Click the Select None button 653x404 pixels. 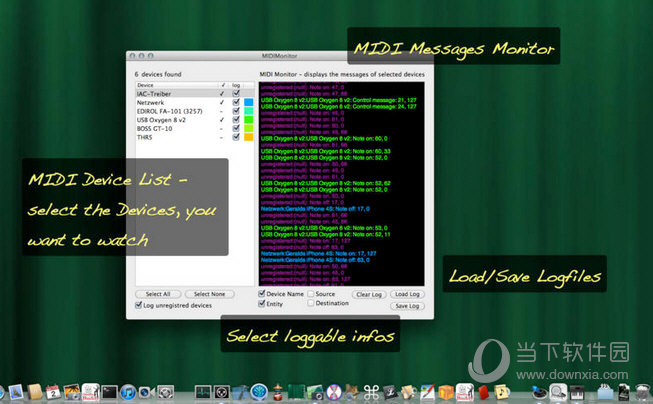209,294
